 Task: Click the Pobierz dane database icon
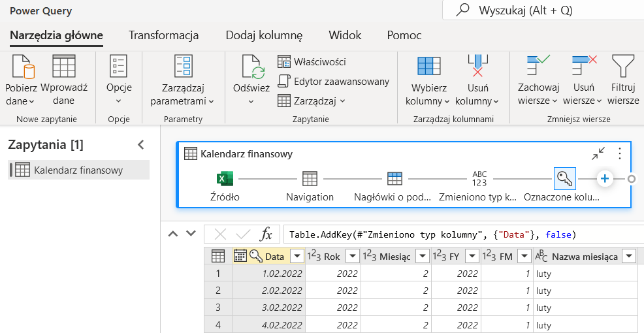tap(21, 67)
